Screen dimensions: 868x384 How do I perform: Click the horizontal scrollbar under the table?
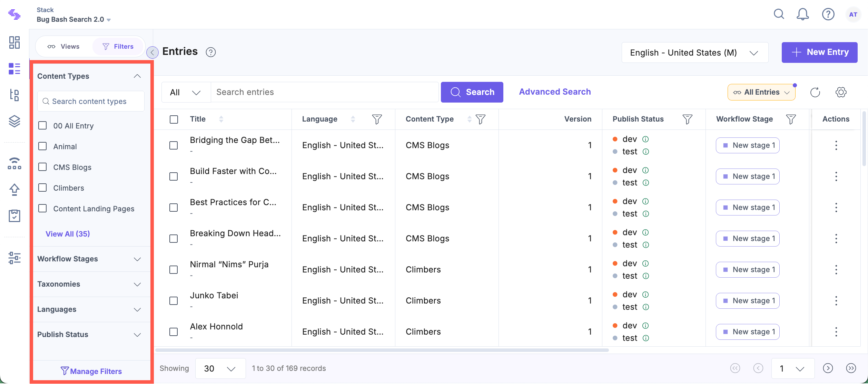point(382,350)
